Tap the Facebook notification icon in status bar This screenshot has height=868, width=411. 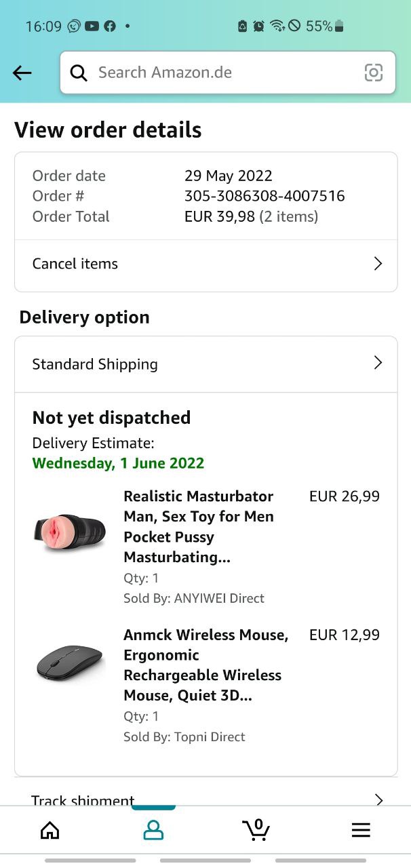pos(109,26)
